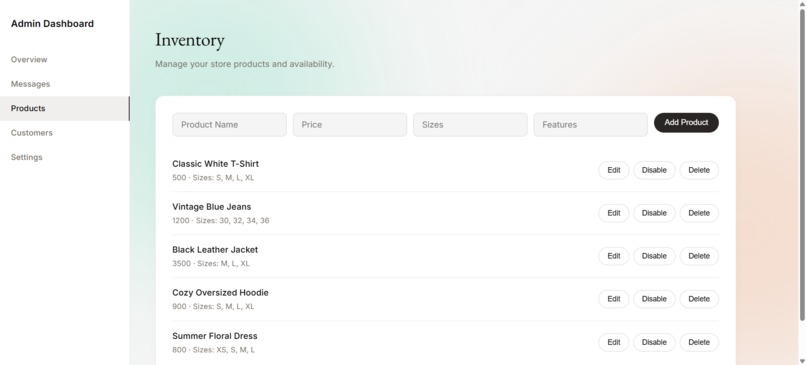The image size is (806, 365).
Task: Select Products in the sidebar
Action: 65,108
